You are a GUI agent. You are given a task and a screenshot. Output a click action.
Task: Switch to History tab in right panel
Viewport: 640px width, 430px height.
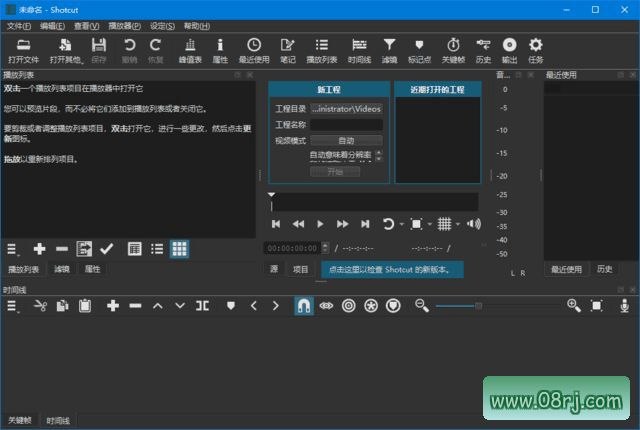[x=604, y=269]
